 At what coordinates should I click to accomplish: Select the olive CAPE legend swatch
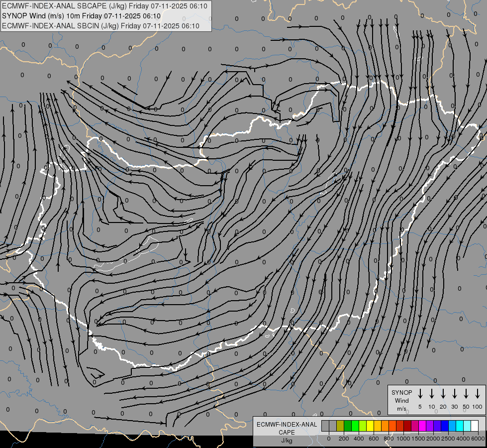click(x=340, y=426)
